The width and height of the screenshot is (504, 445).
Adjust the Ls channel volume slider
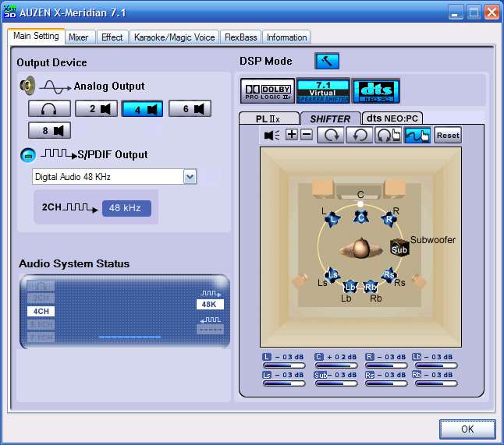click(x=284, y=383)
